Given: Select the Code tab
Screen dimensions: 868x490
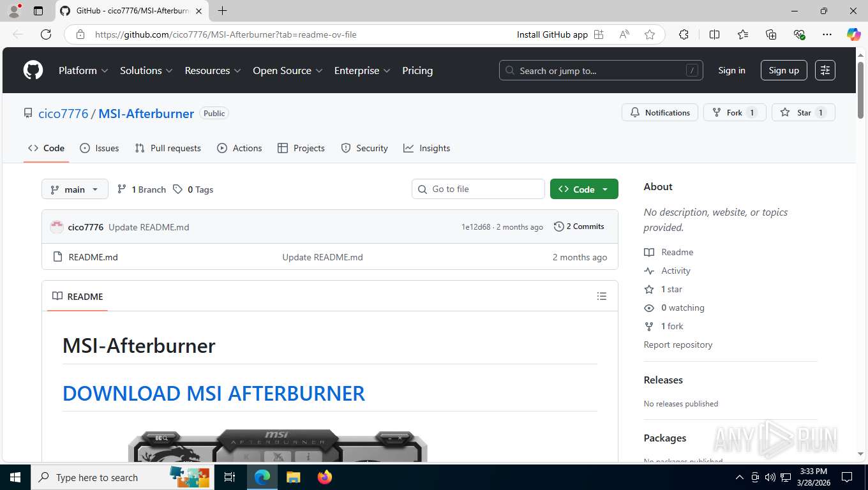Looking at the screenshot, I should pos(46,148).
